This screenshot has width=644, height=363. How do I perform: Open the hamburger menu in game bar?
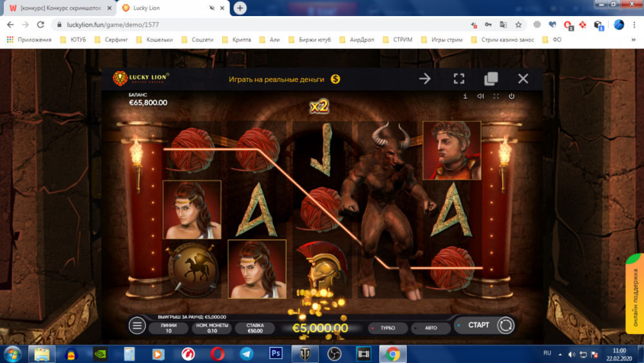click(137, 326)
